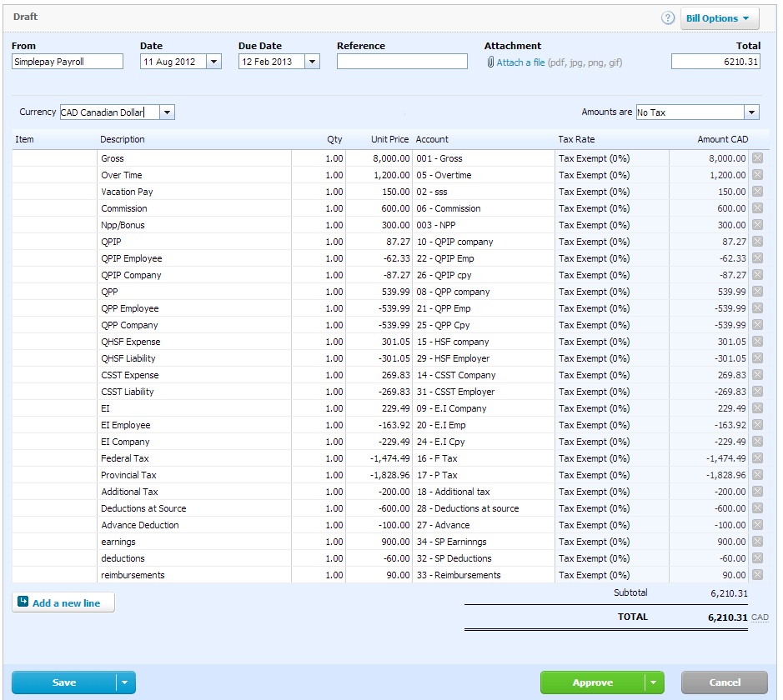This screenshot has width=783, height=700.
Task: Open the Bill Options dropdown
Action: tap(719, 18)
